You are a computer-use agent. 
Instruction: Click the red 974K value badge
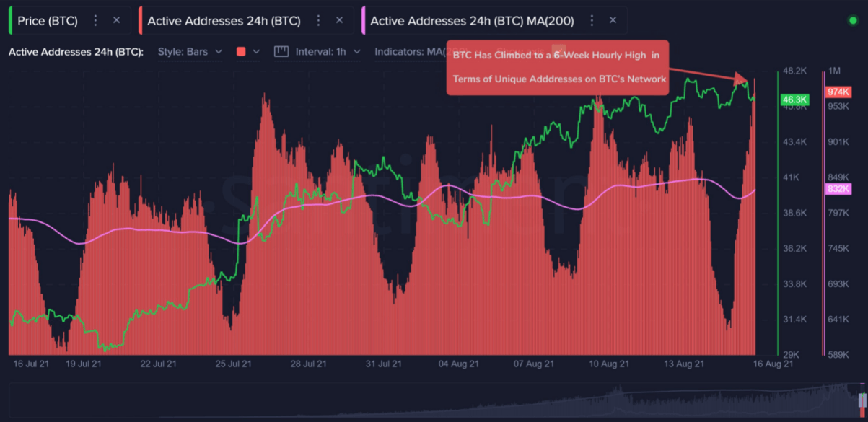pyautogui.click(x=839, y=92)
